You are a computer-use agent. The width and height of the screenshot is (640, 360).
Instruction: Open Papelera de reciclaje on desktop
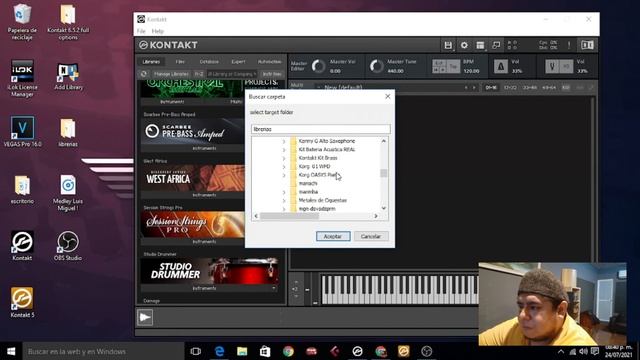pyautogui.click(x=22, y=22)
